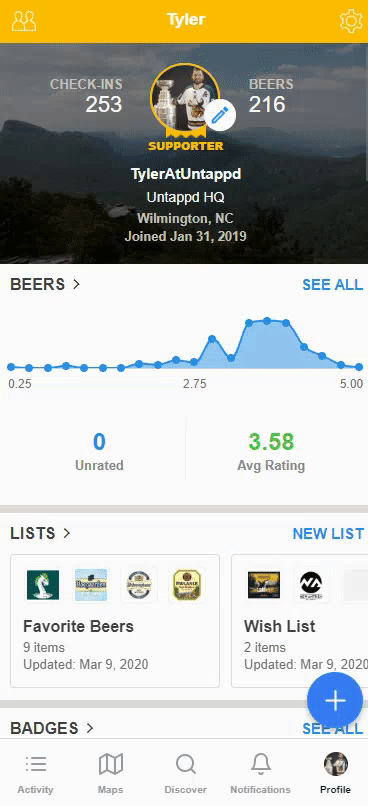Open the Discover search tab
The height and width of the screenshot is (806, 368).
(x=185, y=774)
